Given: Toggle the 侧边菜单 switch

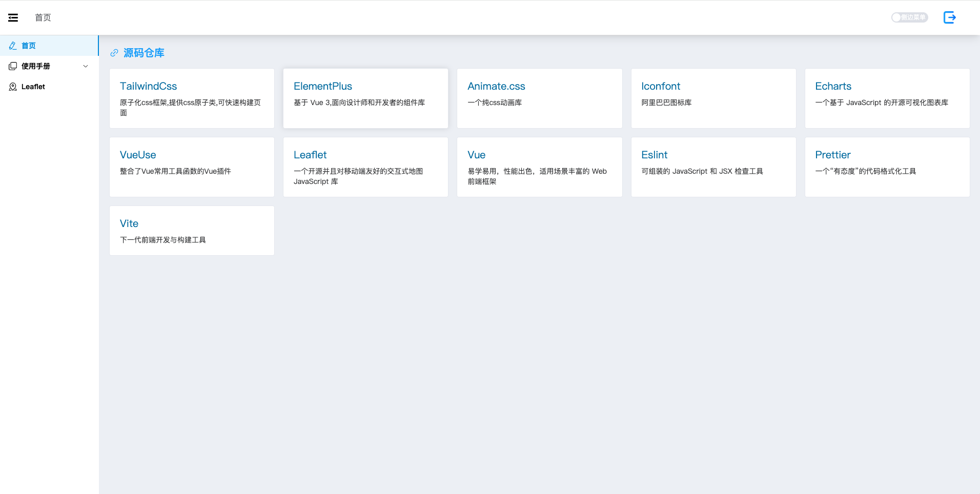Looking at the screenshot, I should pos(909,17).
